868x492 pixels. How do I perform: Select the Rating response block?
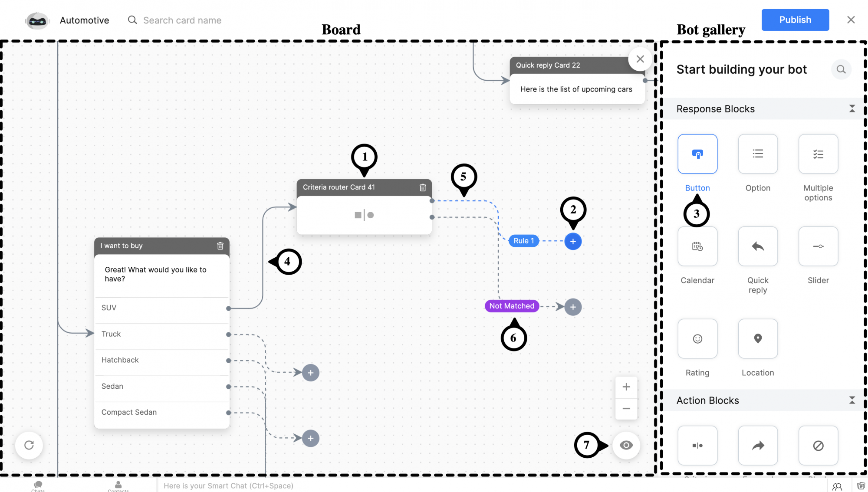(697, 338)
